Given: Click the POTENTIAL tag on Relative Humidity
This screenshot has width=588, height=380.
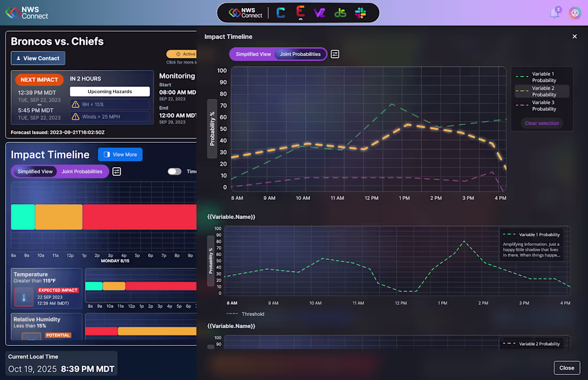Looking at the screenshot, I should point(58,335).
